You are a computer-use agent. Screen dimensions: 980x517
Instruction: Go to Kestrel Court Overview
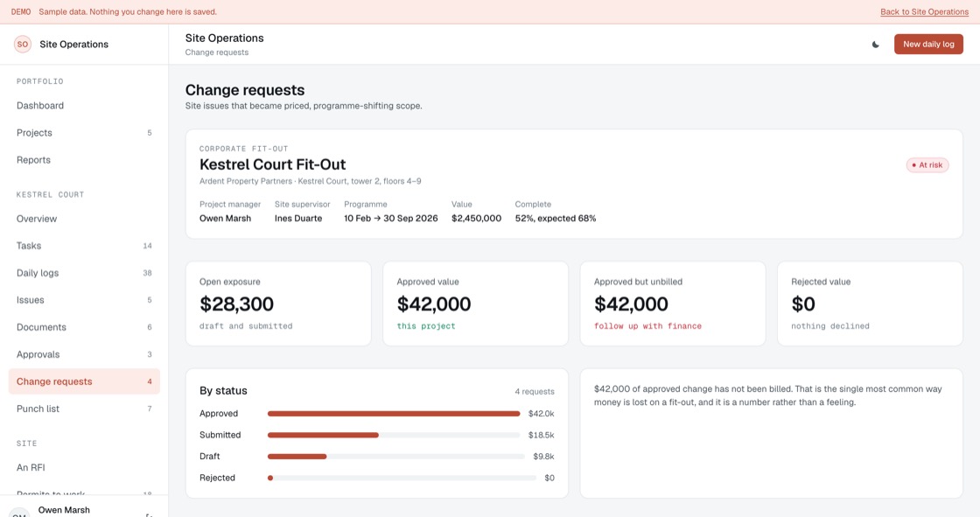coord(84,219)
